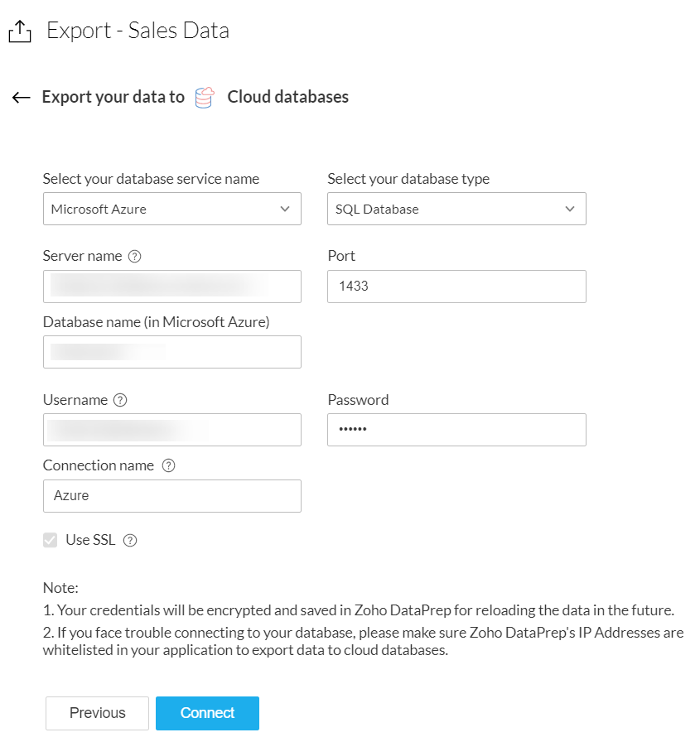The width and height of the screenshot is (700, 742).
Task: Open the database service name dropdown
Action: click(x=171, y=210)
